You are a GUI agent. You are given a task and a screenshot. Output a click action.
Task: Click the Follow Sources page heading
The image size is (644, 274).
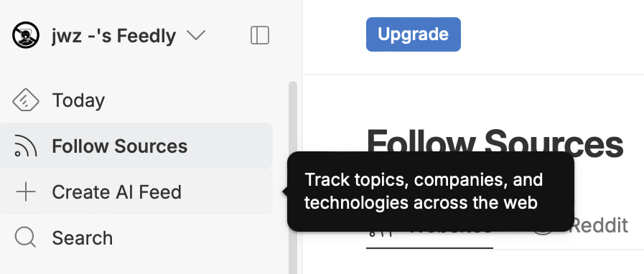tap(495, 143)
